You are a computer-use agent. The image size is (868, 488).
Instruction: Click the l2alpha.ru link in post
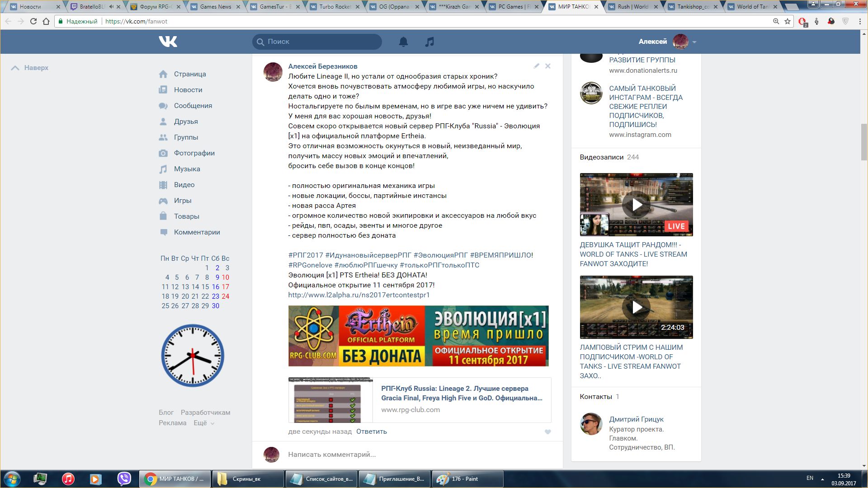tap(359, 295)
